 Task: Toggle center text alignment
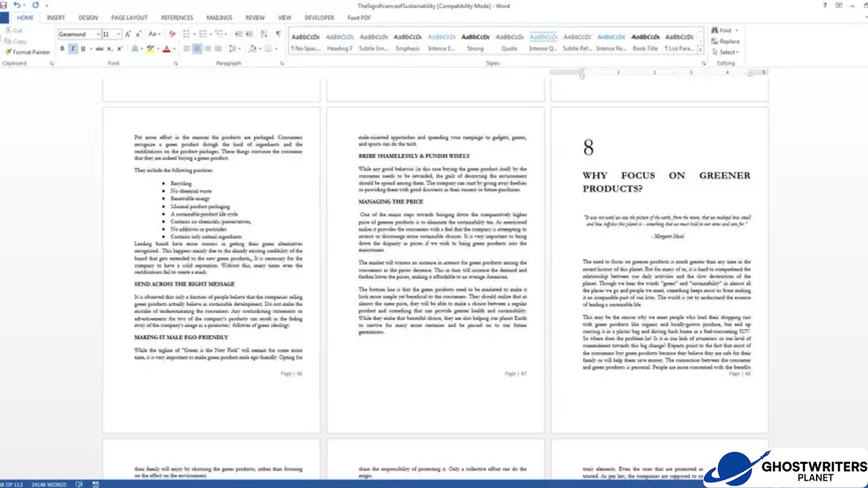[x=198, y=49]
